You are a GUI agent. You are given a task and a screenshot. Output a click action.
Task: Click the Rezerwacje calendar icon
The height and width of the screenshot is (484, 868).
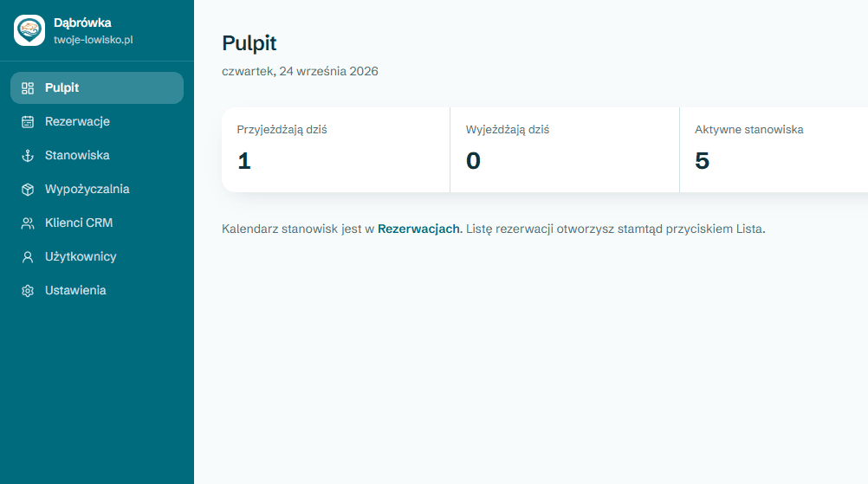[x=28, y=122]
